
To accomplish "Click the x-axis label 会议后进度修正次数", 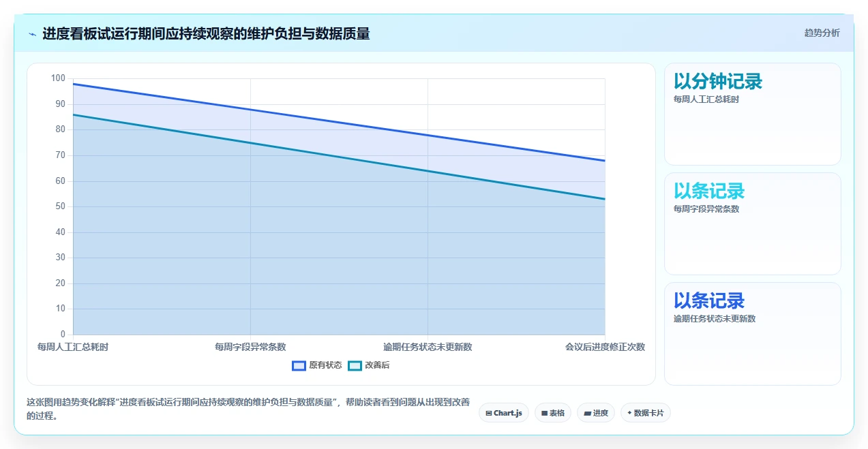I will (x=605, y=347).
